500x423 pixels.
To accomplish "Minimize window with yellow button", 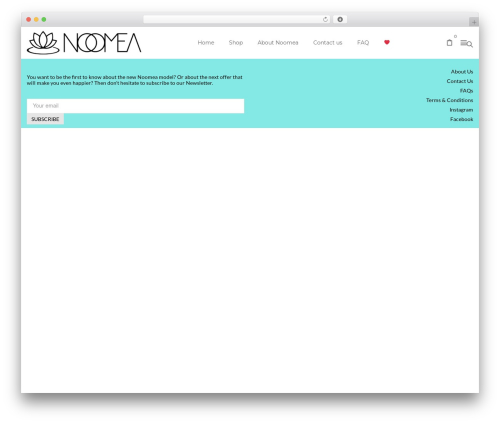I will [36, 19].
